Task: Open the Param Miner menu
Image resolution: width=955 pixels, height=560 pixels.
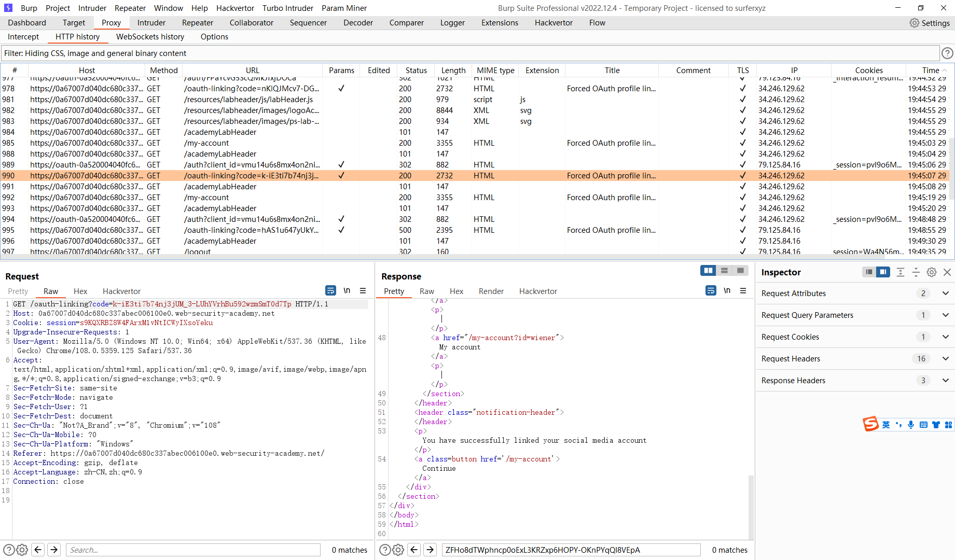Action: click(x=344, y=8)
